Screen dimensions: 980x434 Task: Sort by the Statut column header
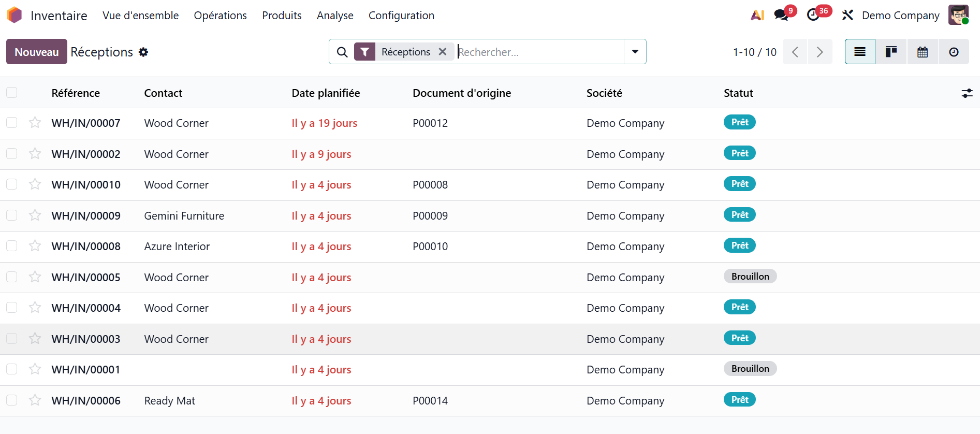tap(738, 93)
